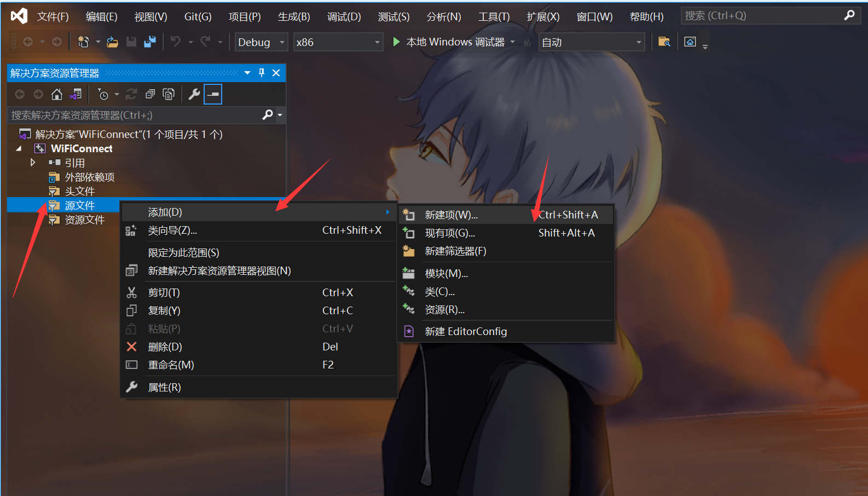This screenshot has height=496, width=868.
Task: Start the local Windows debugger play icon
Action: tap(396, 42)
